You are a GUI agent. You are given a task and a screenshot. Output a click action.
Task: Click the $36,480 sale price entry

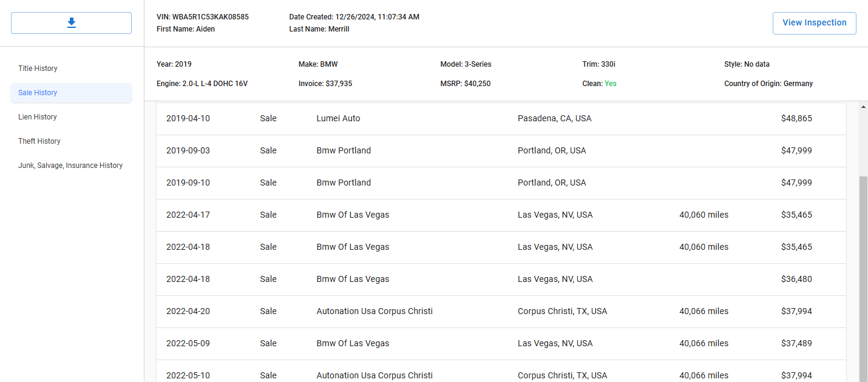796,280
